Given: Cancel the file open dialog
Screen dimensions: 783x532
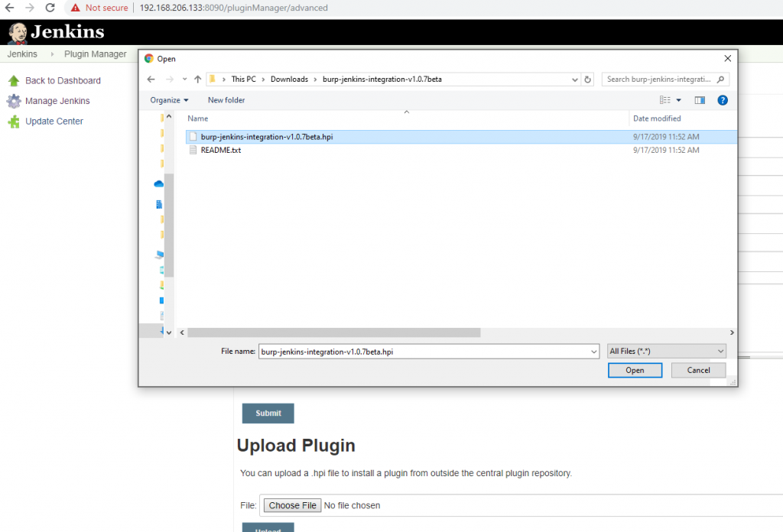Looking at the screenshot, I should point(698,370).
